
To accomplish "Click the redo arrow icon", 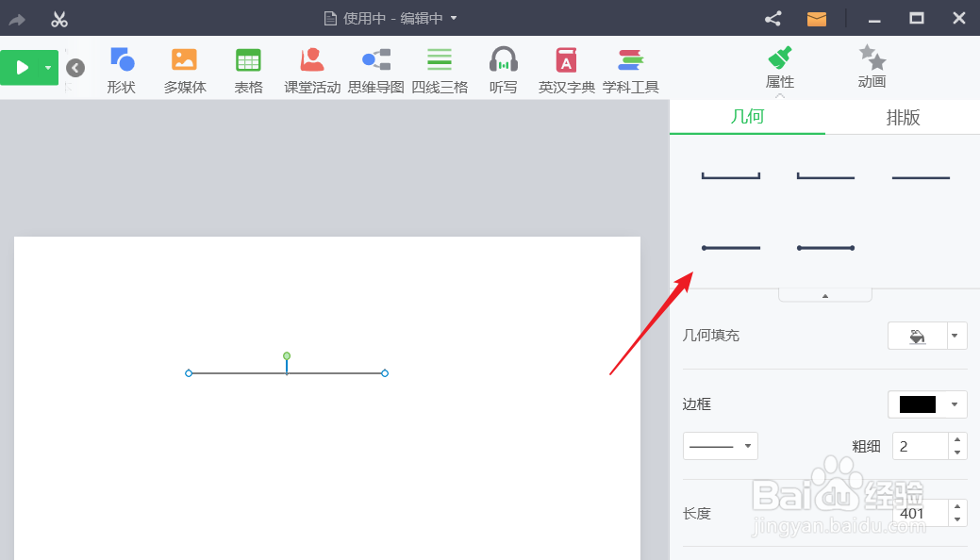I will [x=17, y=20].
